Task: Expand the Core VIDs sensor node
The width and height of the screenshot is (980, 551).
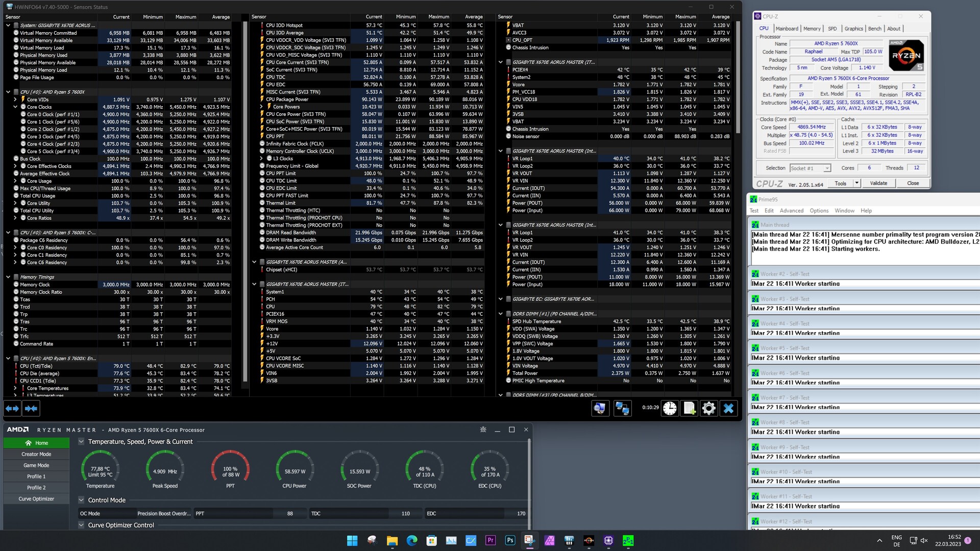Action: tap(15, 99)
